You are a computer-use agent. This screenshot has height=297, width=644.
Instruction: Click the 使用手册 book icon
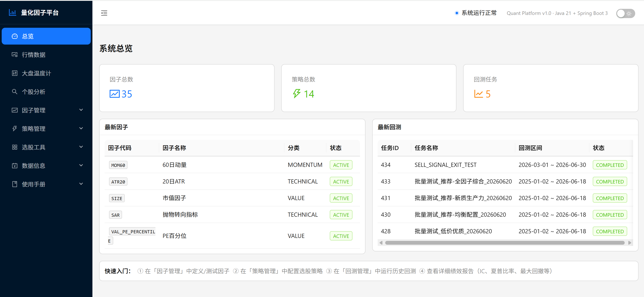(x=15, y=184)
